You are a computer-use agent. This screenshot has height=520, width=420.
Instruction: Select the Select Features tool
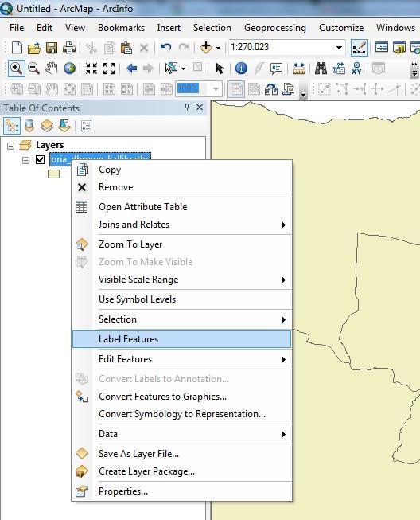[x=172, y=68]
